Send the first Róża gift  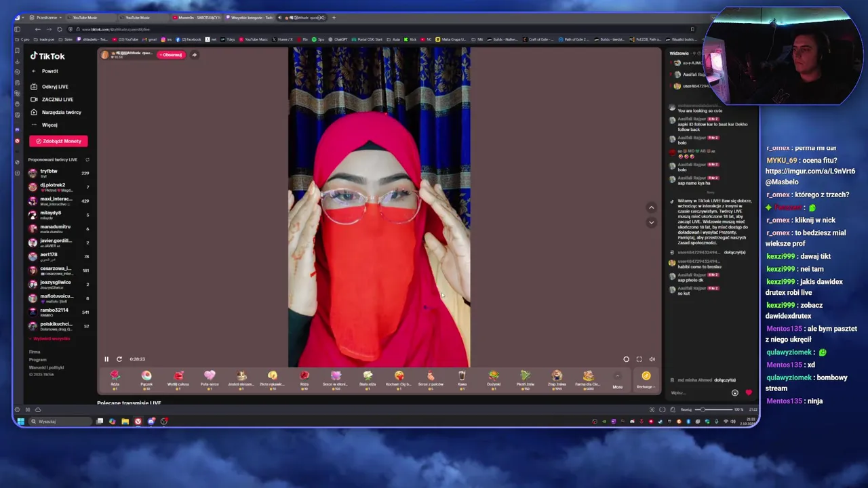(x=115, y=380)
